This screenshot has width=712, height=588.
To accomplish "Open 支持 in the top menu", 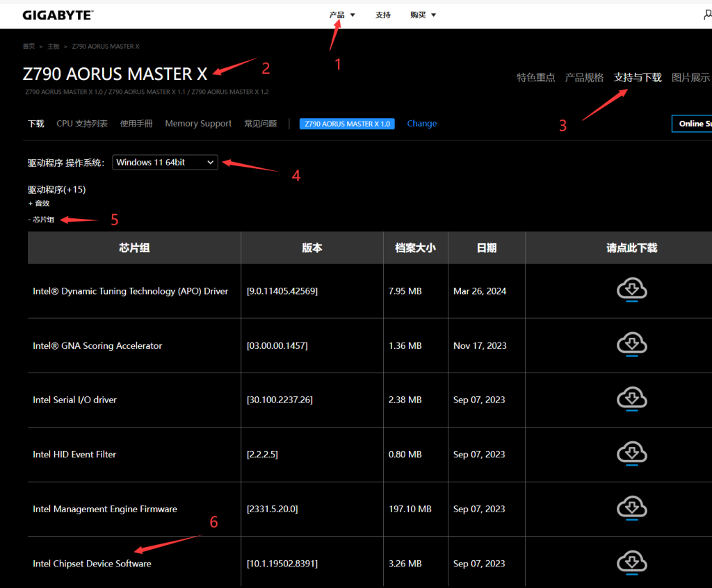I will tap(383, 15).
